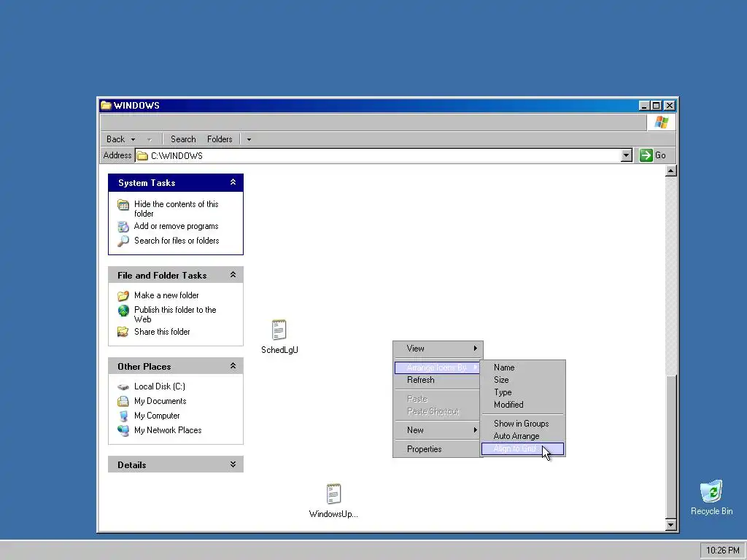The height and width of the screenshot is (560, 747).
Task: Click the Windows flag logo in toolbar
Action: (x=661, y=122)
